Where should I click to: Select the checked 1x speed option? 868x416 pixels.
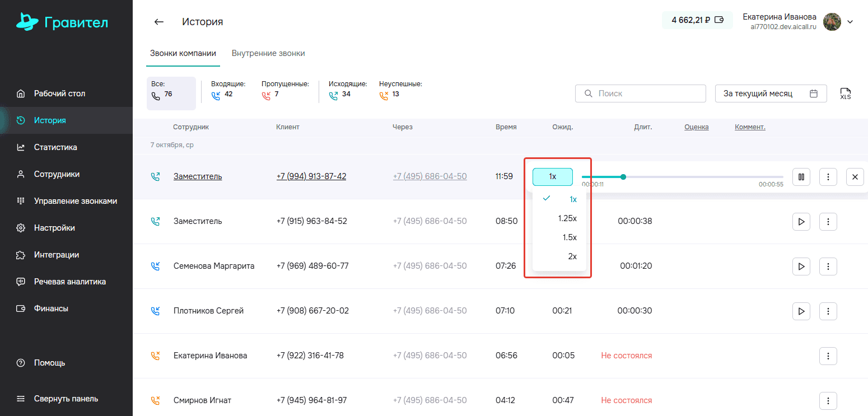click(559, 199)
